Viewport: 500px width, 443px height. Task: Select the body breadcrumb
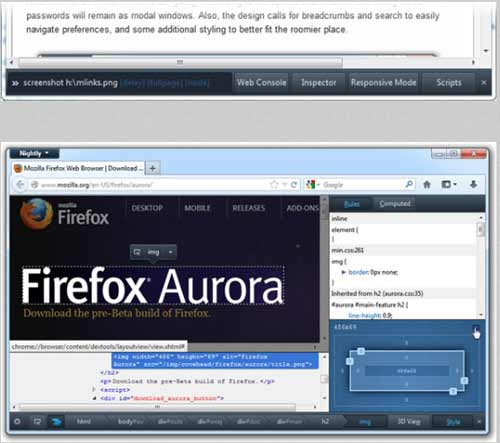pos(130,422)
